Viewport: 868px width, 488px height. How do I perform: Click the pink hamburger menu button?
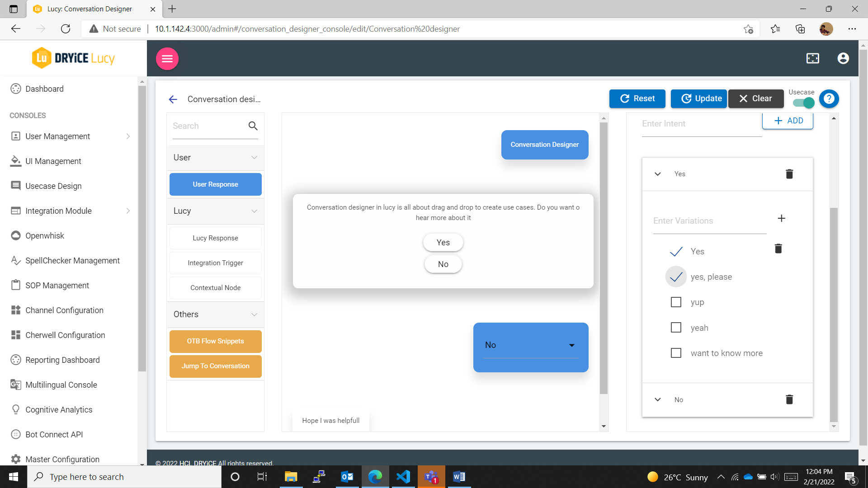[167, 59]
